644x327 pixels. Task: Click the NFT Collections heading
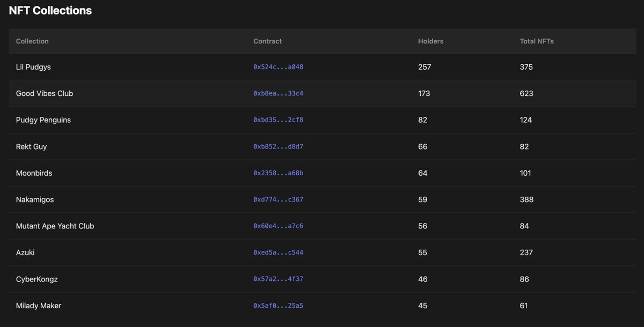[50, 10]
